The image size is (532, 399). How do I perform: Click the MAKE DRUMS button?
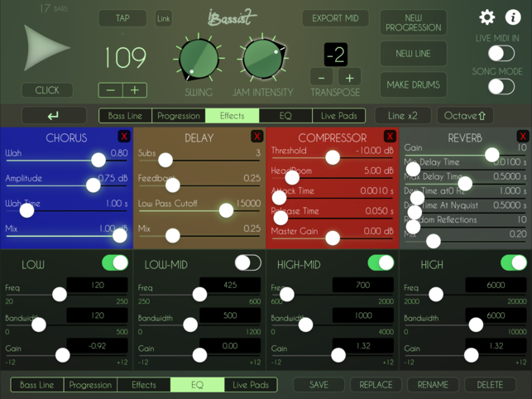[x=413, y=84]
